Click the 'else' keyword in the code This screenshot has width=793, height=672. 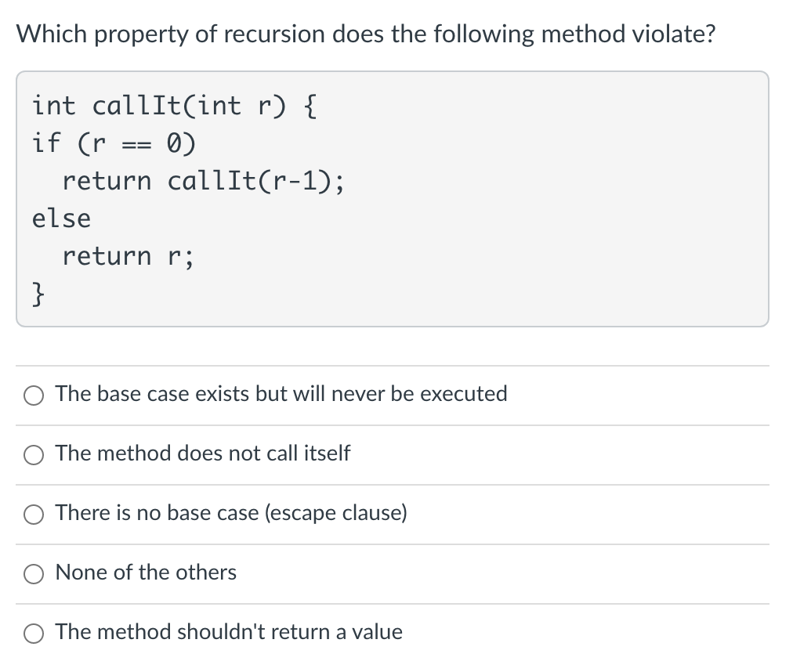pyautogui.click(x=61, y=219)
